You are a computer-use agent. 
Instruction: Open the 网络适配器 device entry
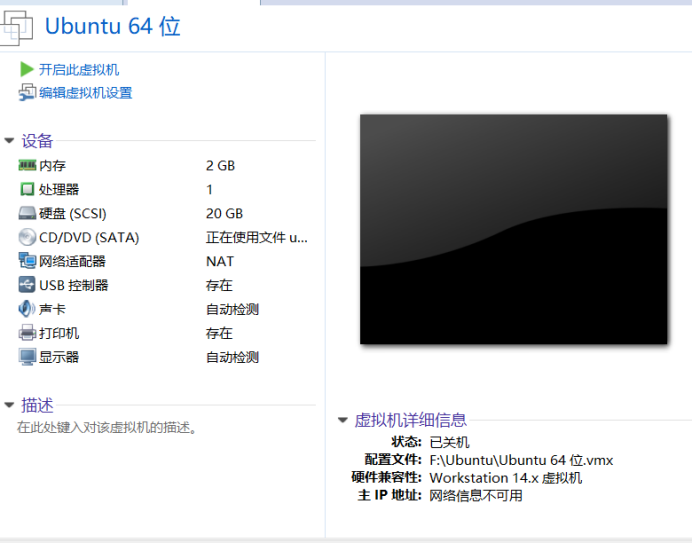72,261
